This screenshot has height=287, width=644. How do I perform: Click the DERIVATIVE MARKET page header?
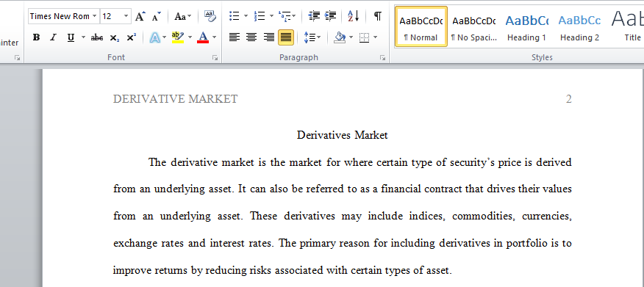pyautogui.click(x=176, y=99)
